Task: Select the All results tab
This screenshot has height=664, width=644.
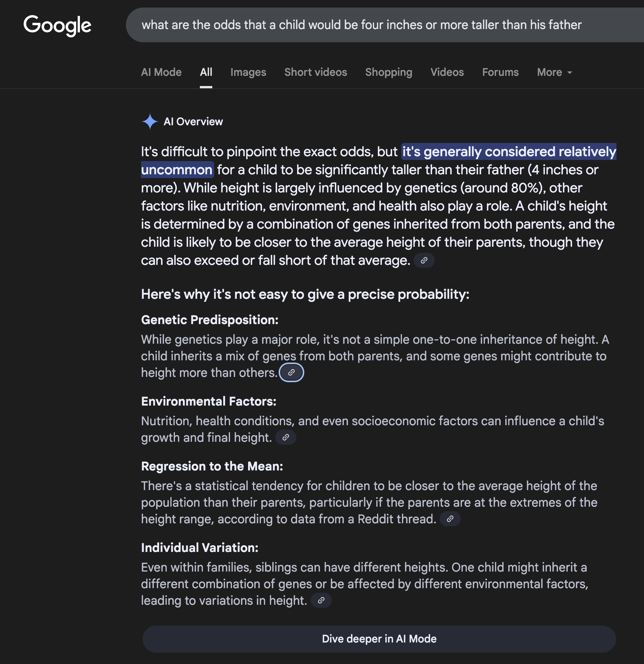Action: (x=206, y=72)
